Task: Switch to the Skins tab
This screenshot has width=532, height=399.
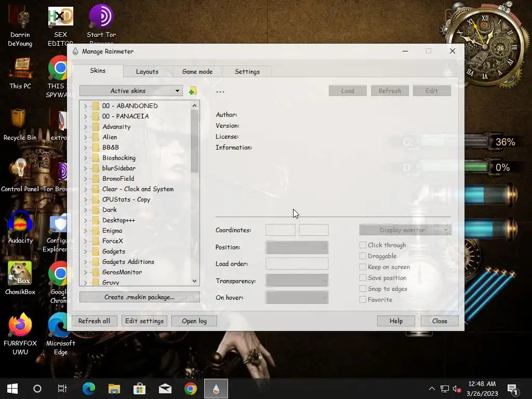Action: tap(98, 71)
